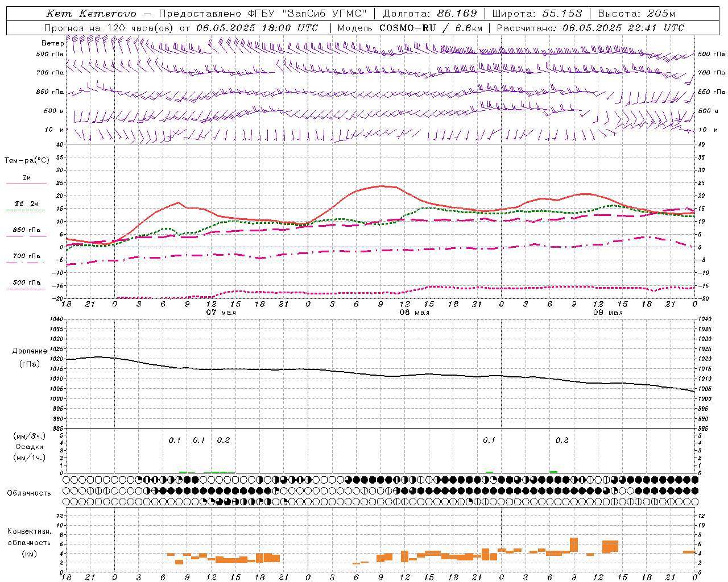Image resolution: width=728 pixels, height=582 pixels.
Task: Click the Высота: 205м elevation text
Action: pyautogui.click(x=636, y=14)
